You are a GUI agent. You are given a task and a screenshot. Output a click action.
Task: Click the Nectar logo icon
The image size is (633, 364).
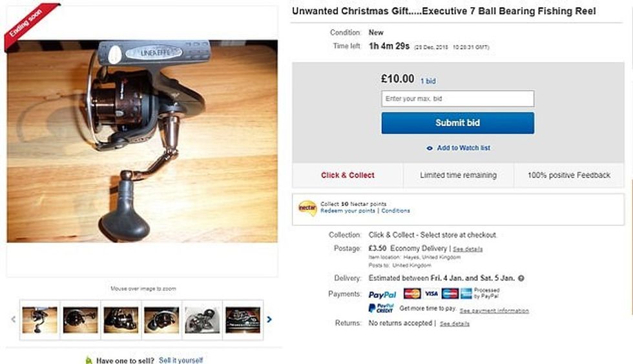(x=307, y=208)
